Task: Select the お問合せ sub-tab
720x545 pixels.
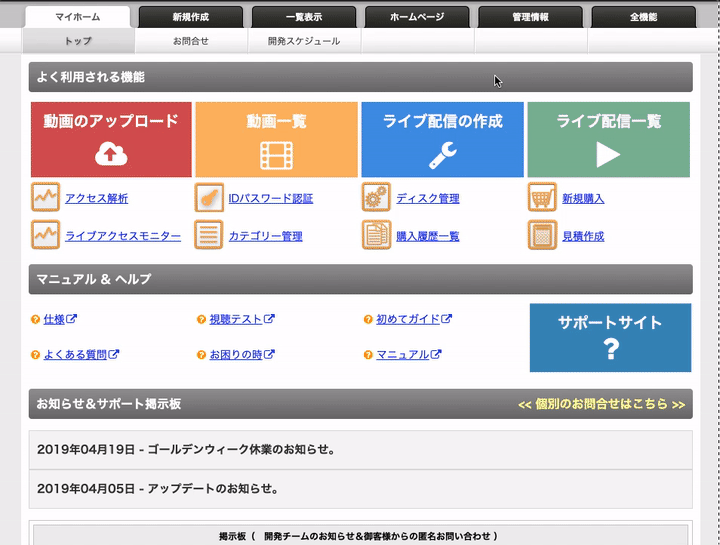Action: click(x=191, y=41)
